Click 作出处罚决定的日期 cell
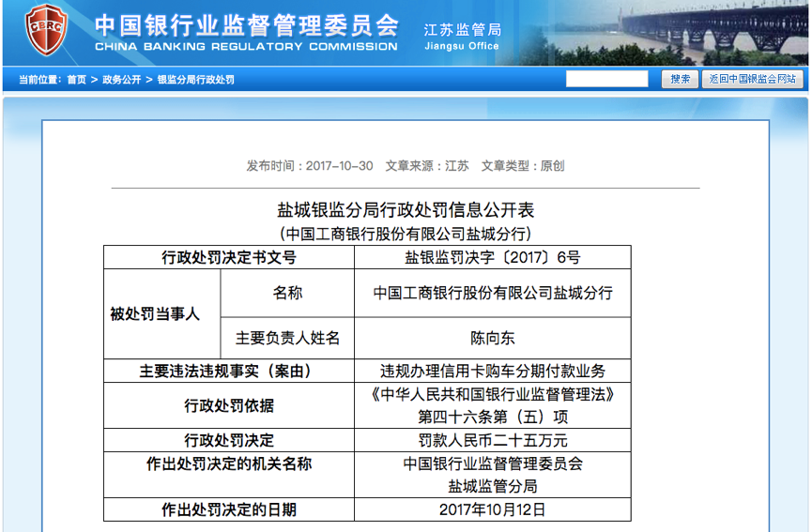 (229, 509)
